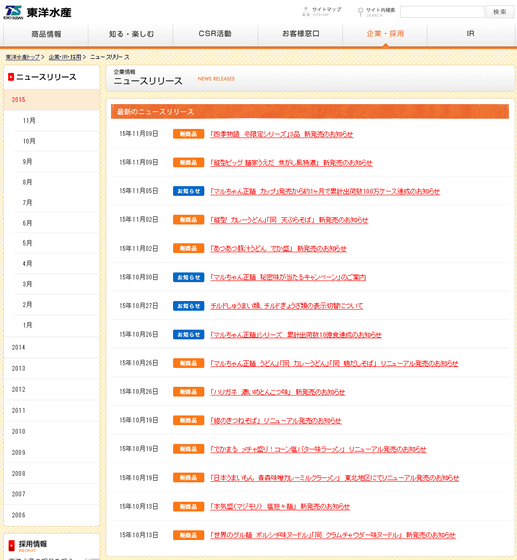Open the 縦型ビッグ 麺家うえだ news release link
This screenshot has width=517, height=560.
(291, 163)
